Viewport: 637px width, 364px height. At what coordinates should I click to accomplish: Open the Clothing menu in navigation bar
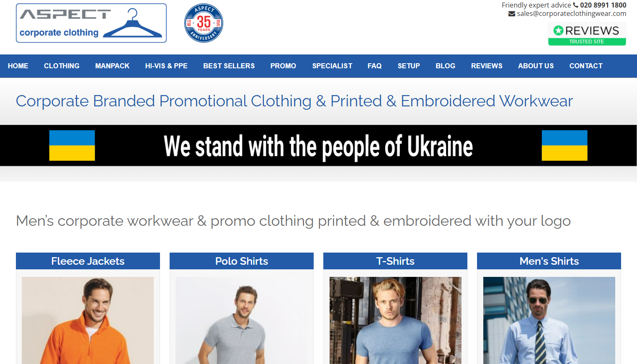point(62,66)
